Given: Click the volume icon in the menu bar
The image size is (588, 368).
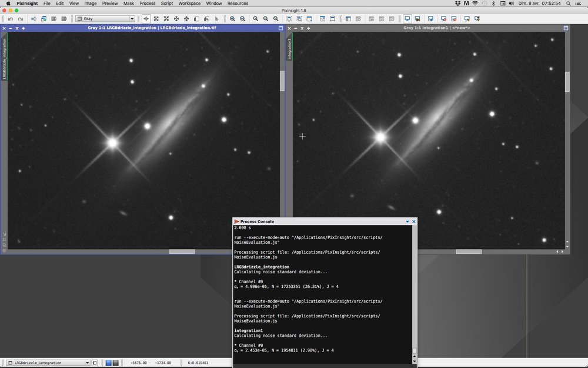Looking at the screenshot, I should [511, 4].
